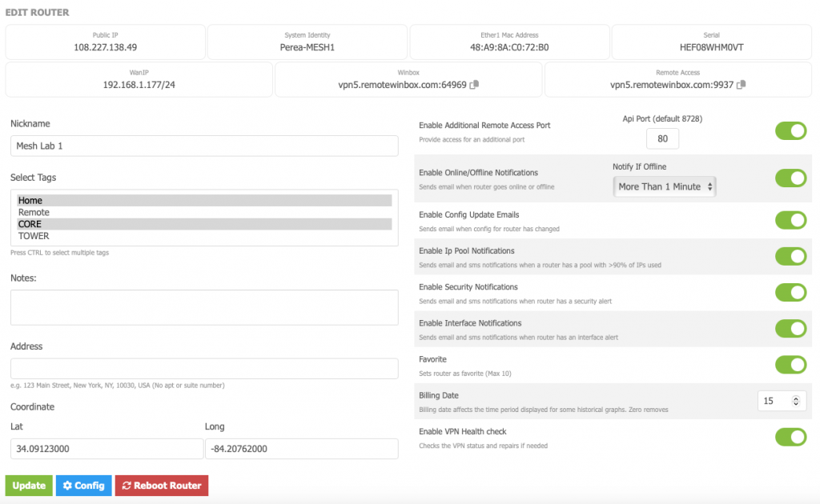Image resolution: width=820 pixels, height=504 pixels.
Task: Click the Address input field
Action: click(x=204, y=369)
